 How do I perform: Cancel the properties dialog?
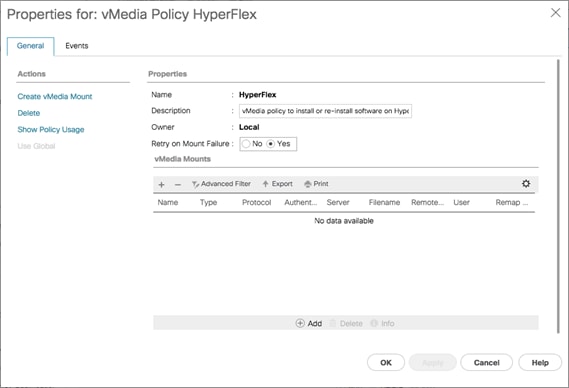tap(487, 363)
